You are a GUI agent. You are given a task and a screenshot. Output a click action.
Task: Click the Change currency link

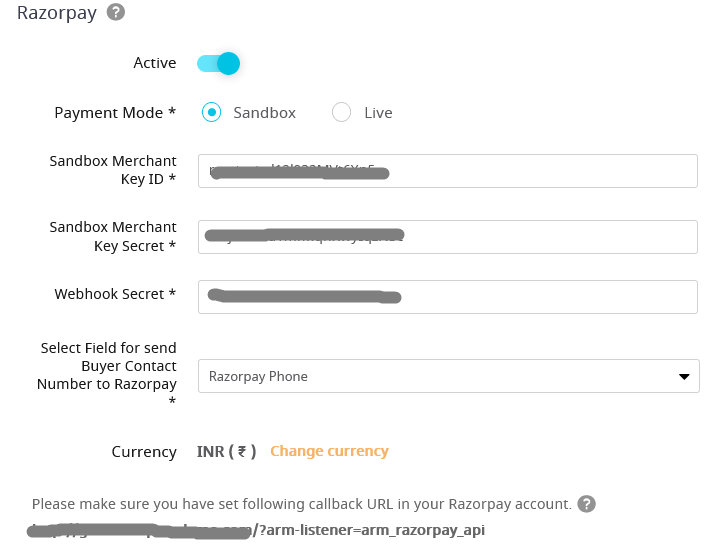(329, 451)
